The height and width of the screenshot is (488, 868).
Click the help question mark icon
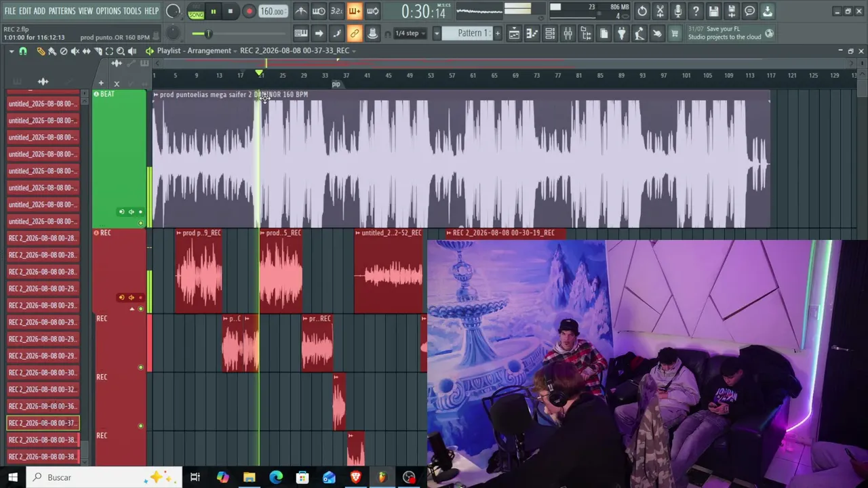[696, 11]
